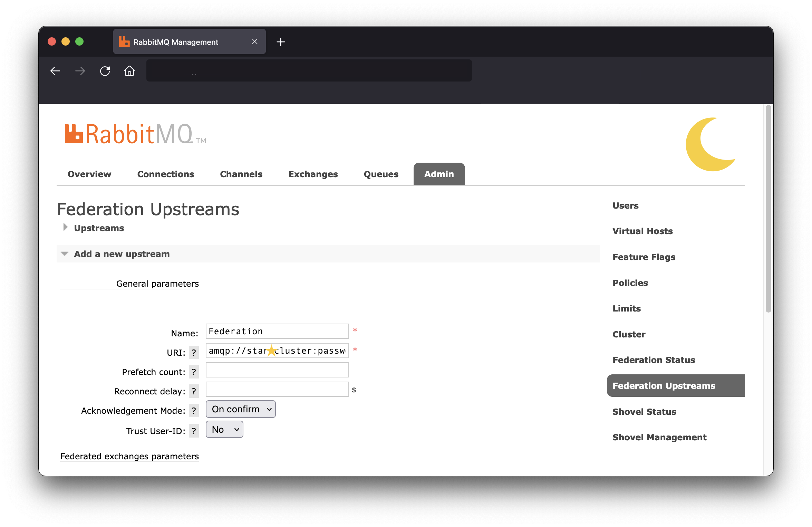
Task: Open Virtual Hosts in the sidebar
Action: [642, 231]
